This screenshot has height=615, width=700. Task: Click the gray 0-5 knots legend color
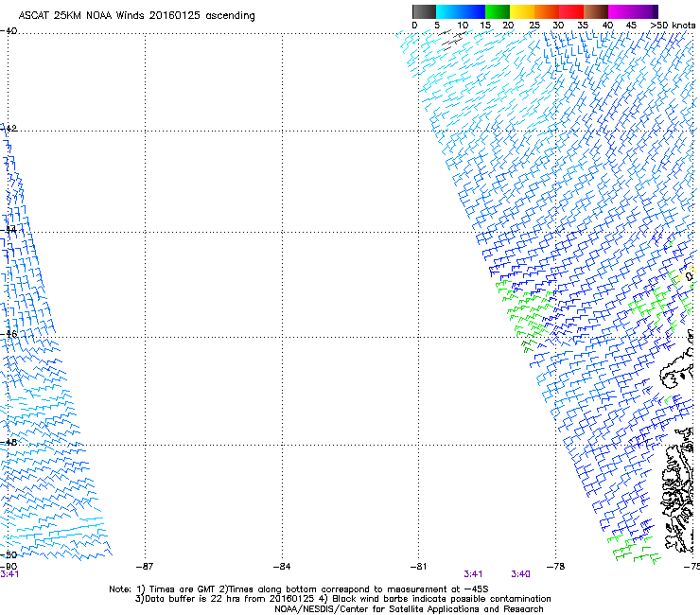[424, 11]
